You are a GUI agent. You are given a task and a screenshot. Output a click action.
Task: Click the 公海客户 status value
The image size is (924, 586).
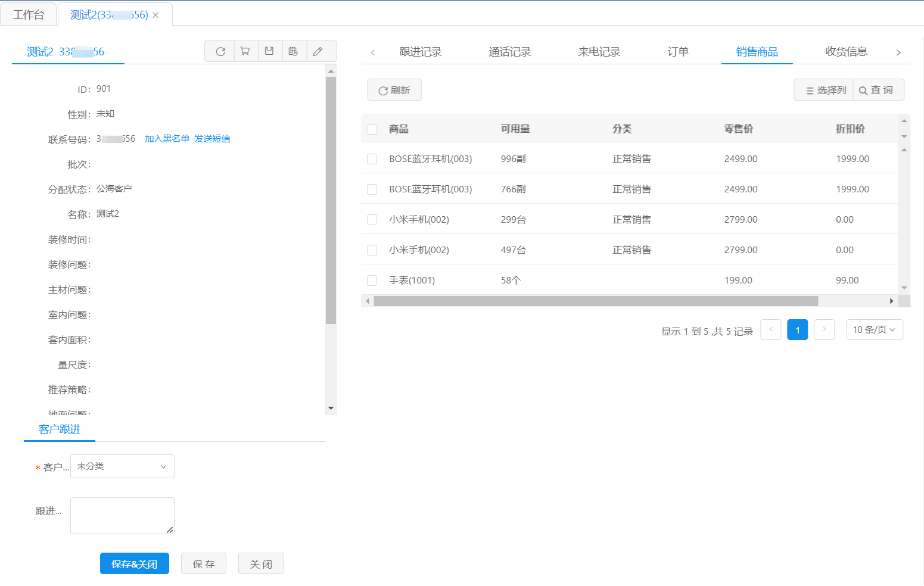(114, 189)
